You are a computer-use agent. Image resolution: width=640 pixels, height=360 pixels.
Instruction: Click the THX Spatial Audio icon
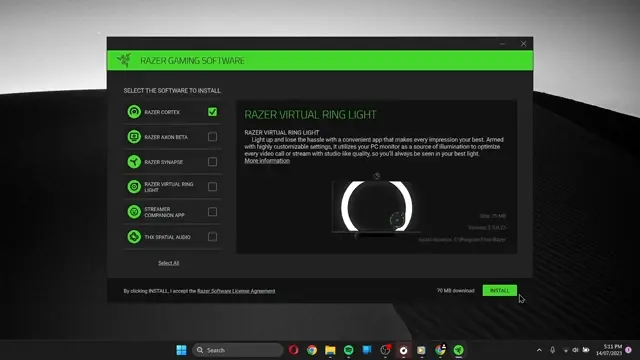coord(134,237)
